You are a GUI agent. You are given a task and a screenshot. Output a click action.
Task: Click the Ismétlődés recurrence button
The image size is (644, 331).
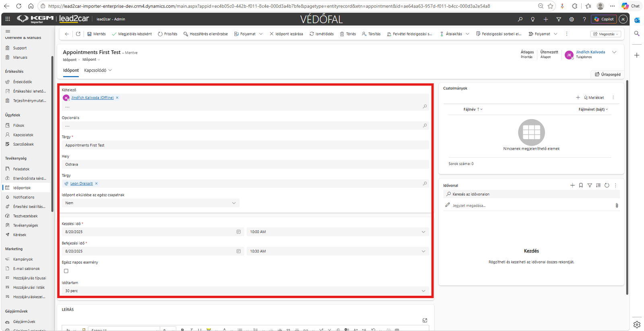point(322,34)
